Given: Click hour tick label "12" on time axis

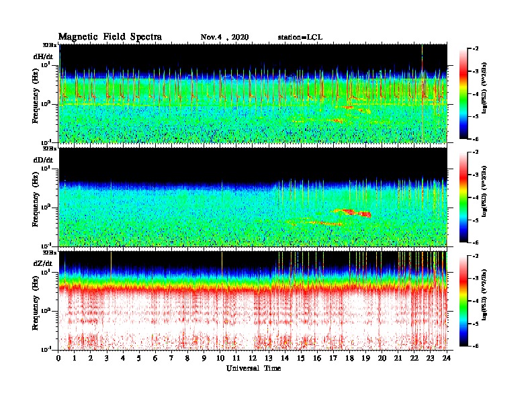Looking at the screenshot, I should pos(253,358).
